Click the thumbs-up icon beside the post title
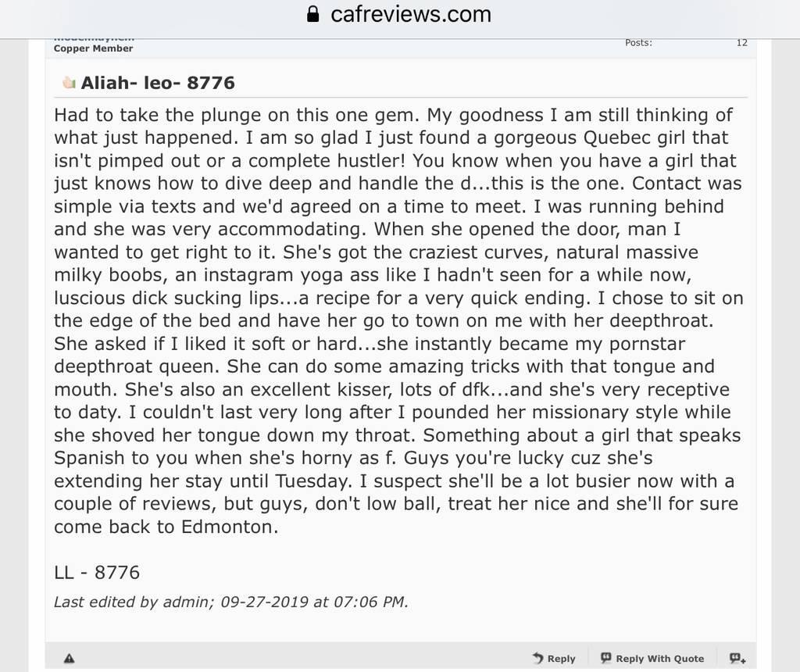800x672 pixels. tap(69, 82)
